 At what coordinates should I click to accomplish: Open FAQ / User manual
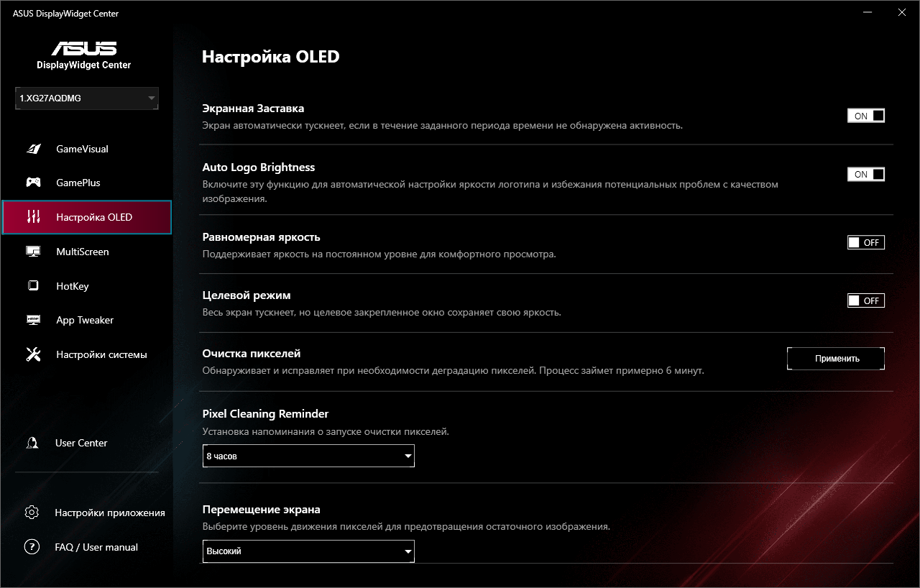96,547
